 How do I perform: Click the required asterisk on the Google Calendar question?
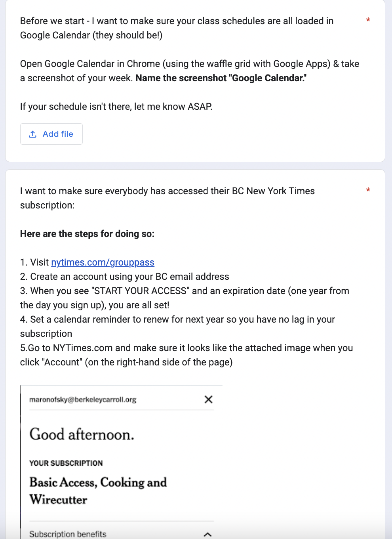coord(368,20)
